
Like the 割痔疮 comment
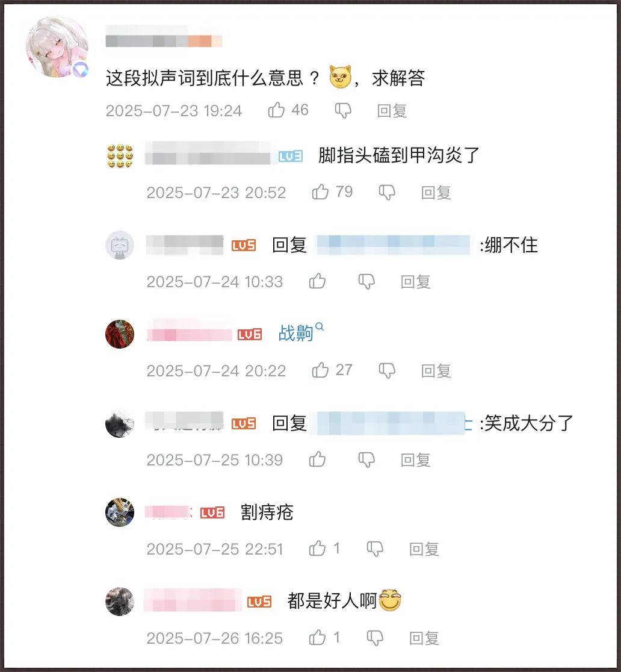point(317,549)
